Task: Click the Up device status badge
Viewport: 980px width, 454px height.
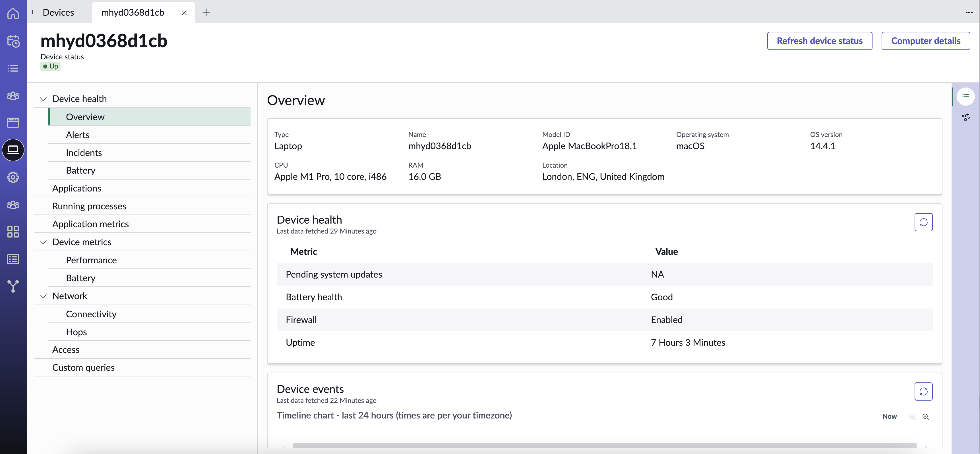Action: tap(51, 66)
